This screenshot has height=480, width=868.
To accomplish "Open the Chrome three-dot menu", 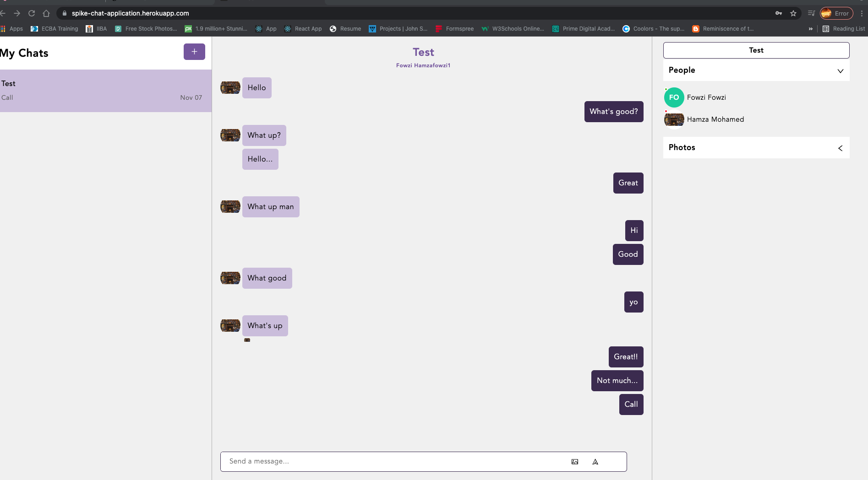I will [x=862, y=13].
